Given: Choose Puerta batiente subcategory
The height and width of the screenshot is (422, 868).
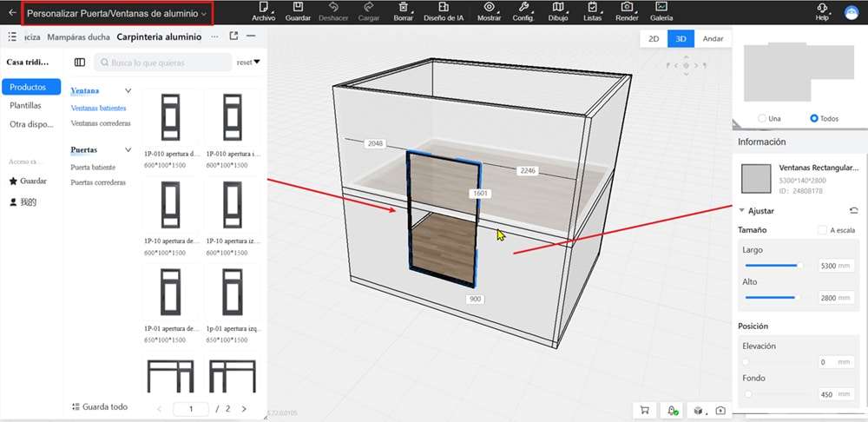Looking at the screenshot, I should click(x=93, y=167).
